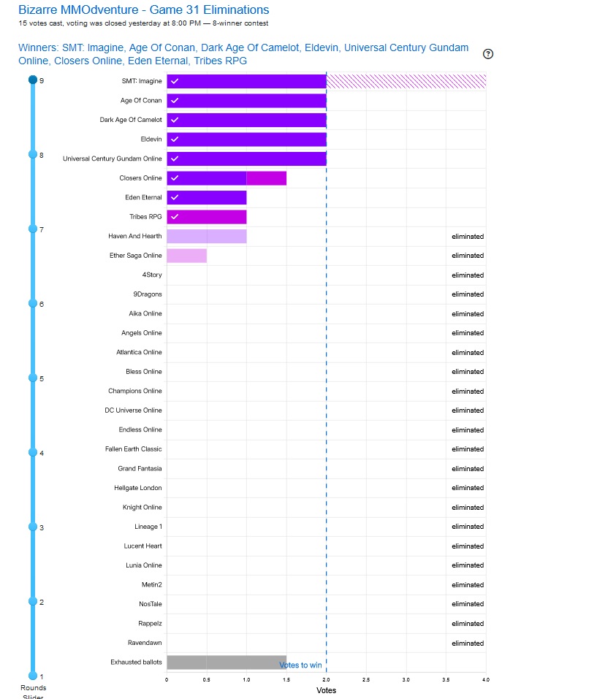Screen dimensions: 616x699
Task: Click the Ether Saga Online pink bar
Action: tap(186, 256)
